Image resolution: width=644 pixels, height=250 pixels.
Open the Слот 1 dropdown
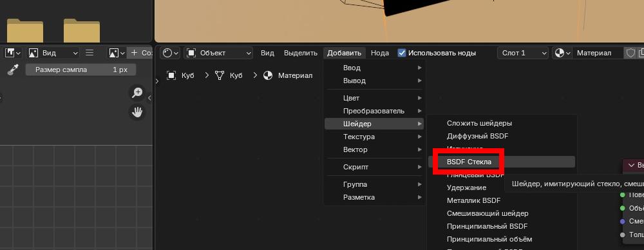pyautogui.click(x=523, y=53)
